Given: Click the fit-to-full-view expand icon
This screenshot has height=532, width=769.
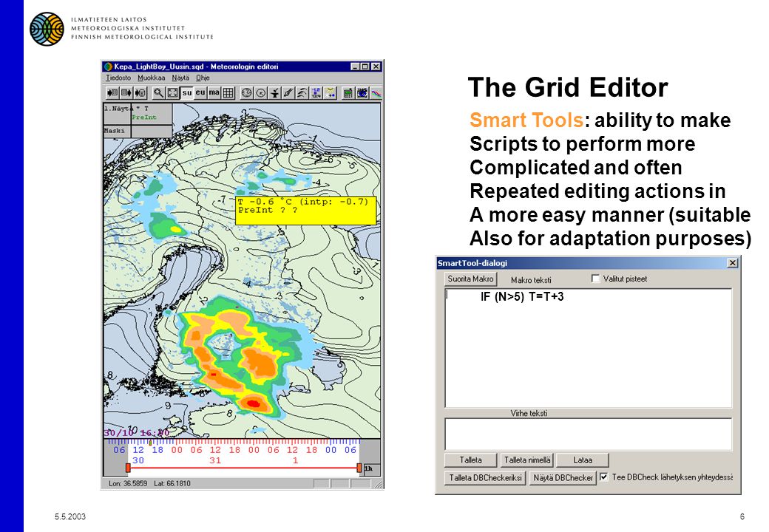Looking at the screenshot, I should click(x=172, y=92).
